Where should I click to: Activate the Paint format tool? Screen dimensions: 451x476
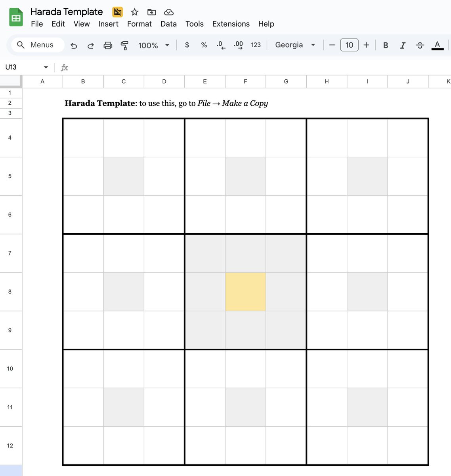point(124,45)
